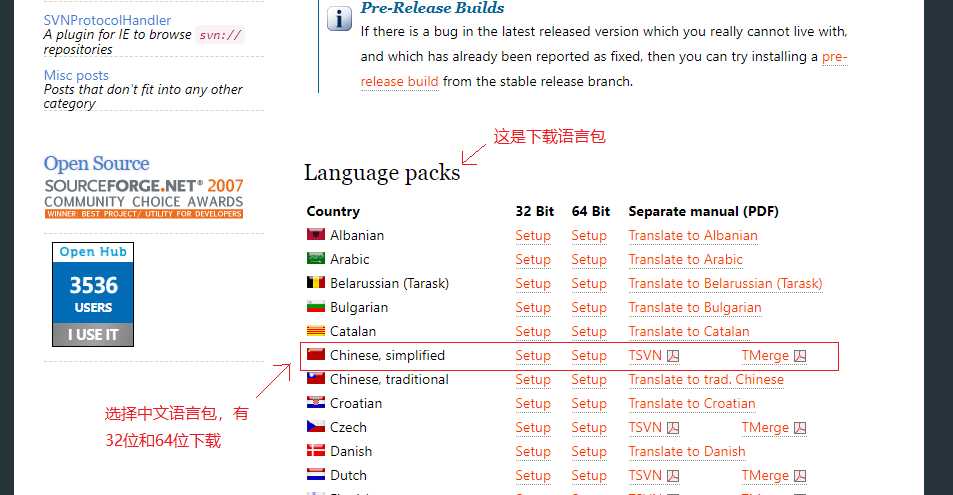Click the Czech flag icon
This screenshot has width=953, height=495.
point(315,426)
